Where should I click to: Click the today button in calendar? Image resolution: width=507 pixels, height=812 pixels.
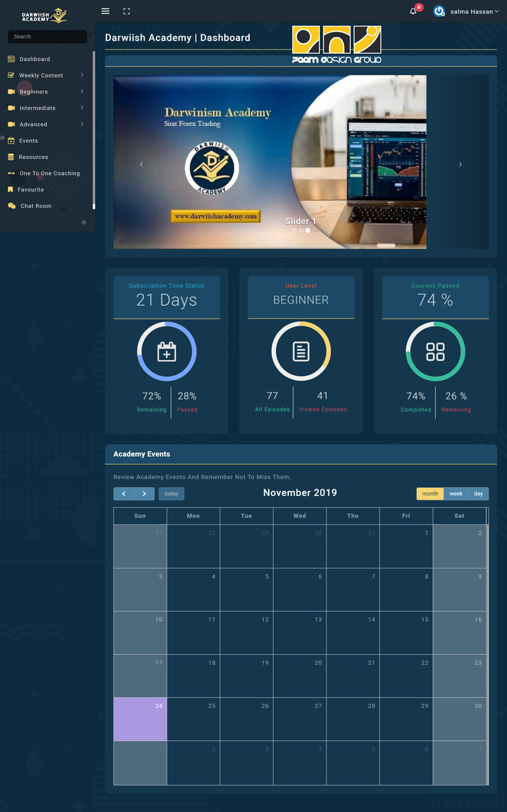point(171,493)
